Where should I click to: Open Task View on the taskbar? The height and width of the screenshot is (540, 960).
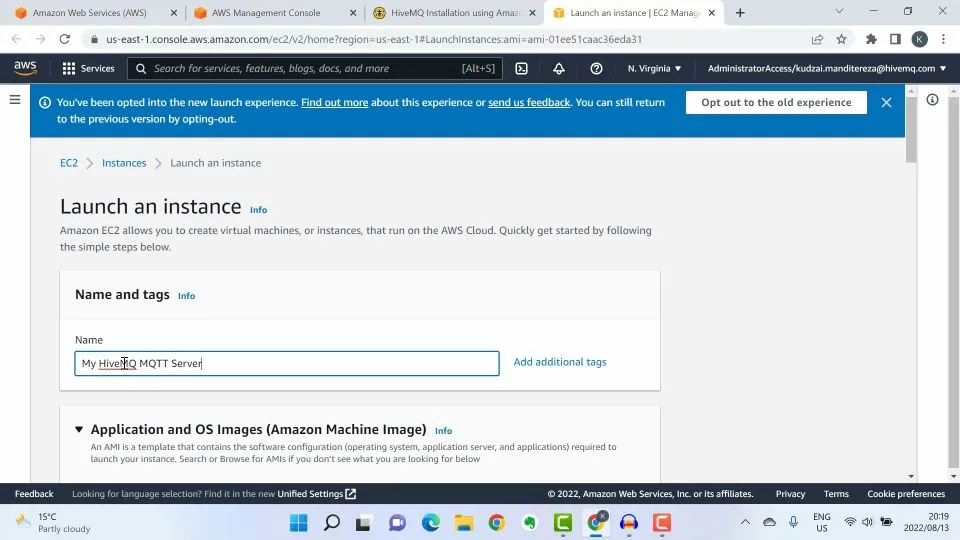[364, 523]
